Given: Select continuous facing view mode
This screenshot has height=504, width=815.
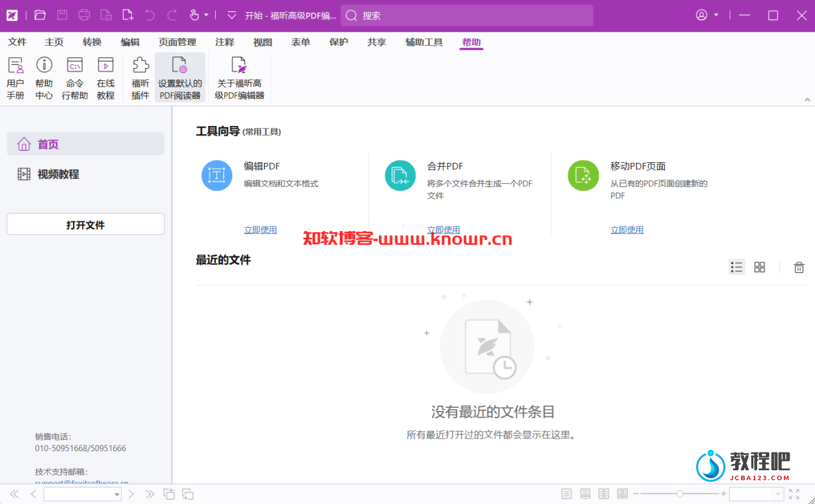Looking at the screenshot, I should tap(622, 494).
